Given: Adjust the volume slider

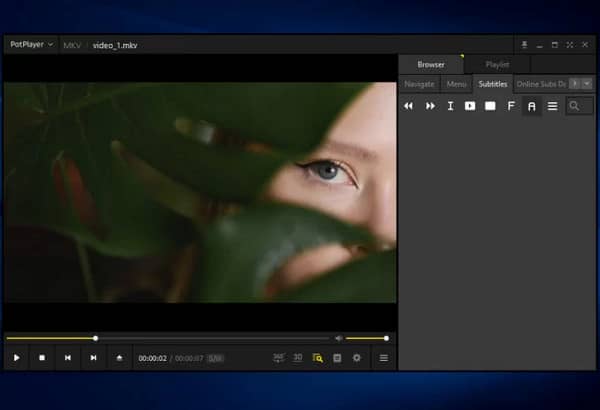Looking at the screenshot, I should tap(367, 338).
